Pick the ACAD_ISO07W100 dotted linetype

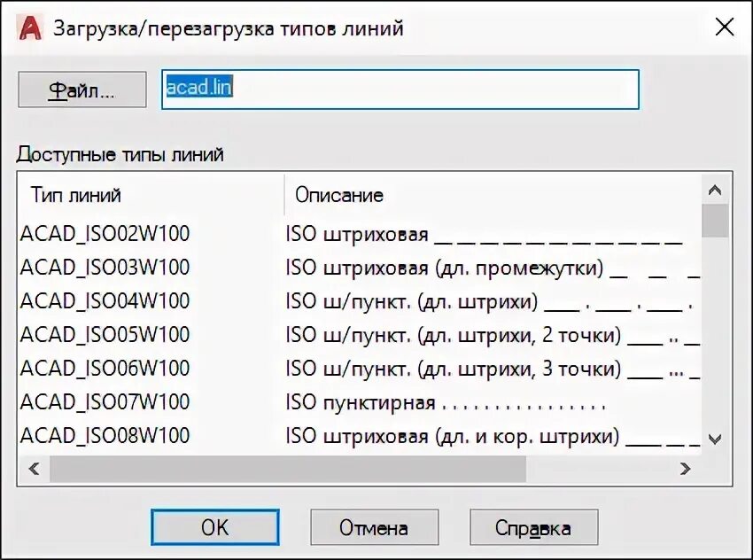pyautogui.click(x=105, y=402)
